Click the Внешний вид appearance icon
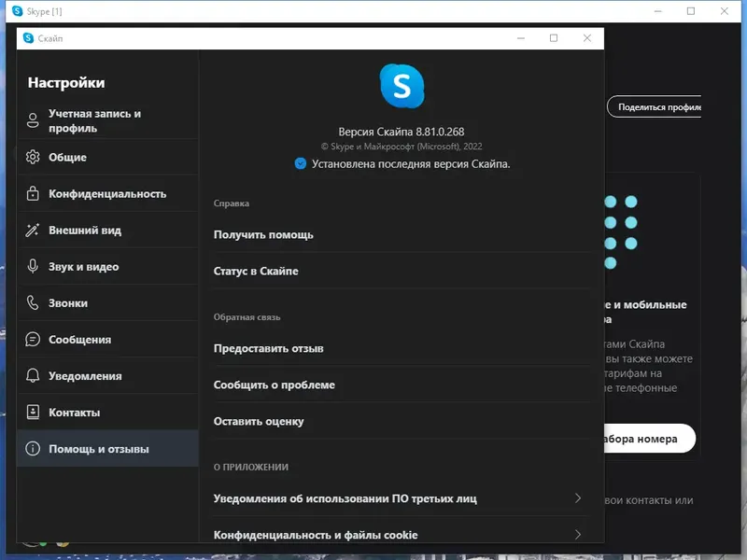The image size is (747, 560). 31,230
